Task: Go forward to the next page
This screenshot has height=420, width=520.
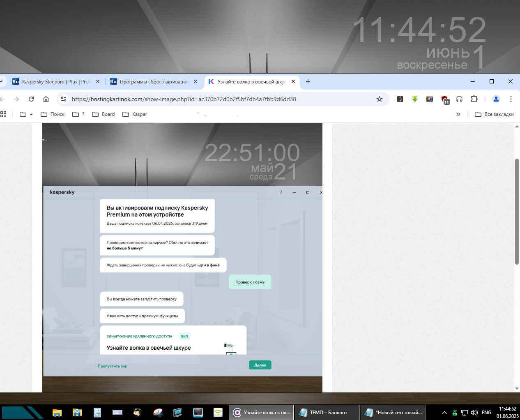Action: tap(16, 99)
